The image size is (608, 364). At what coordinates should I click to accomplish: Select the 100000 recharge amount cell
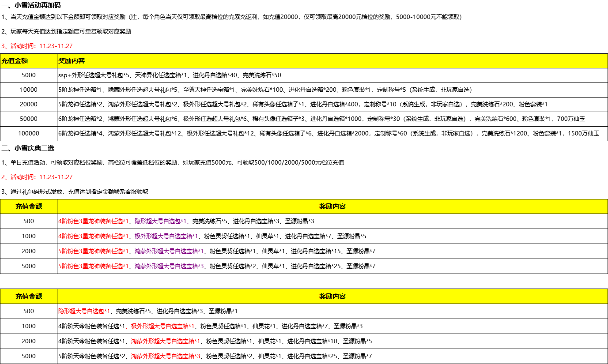[x=29, y=133]
